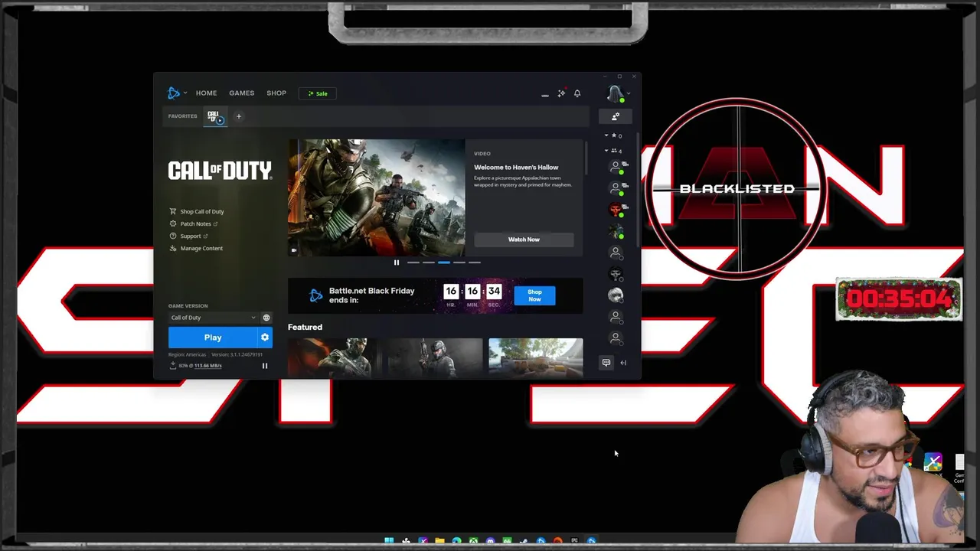Open the gear options beside Play
The width and height of the screenshot is (980, 551).
click(x=265, y=337)
